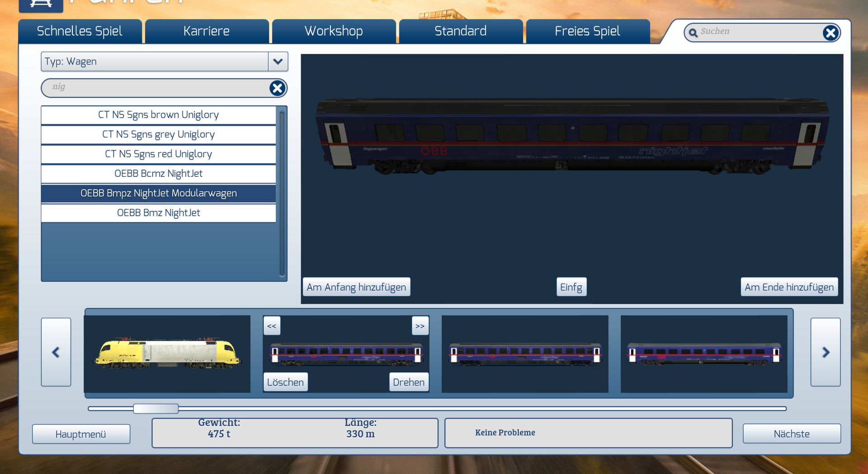Open the Workshop tab
868x474 pixels.
coord(334,31)
